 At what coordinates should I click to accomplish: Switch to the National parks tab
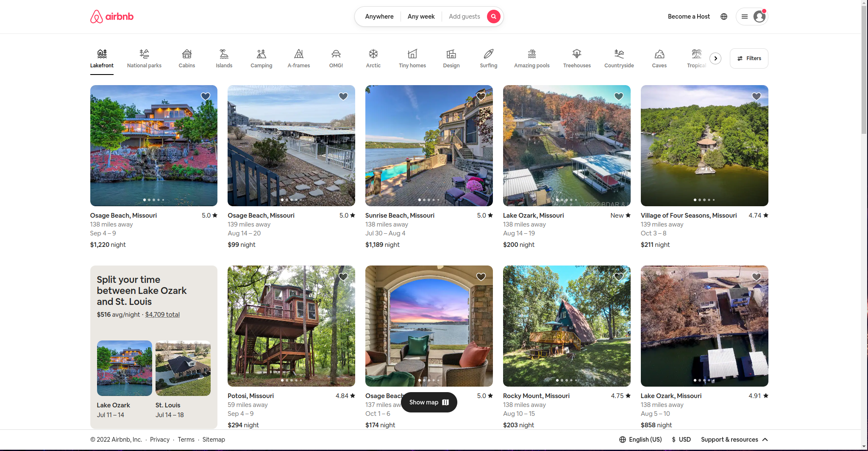(144, 58)
